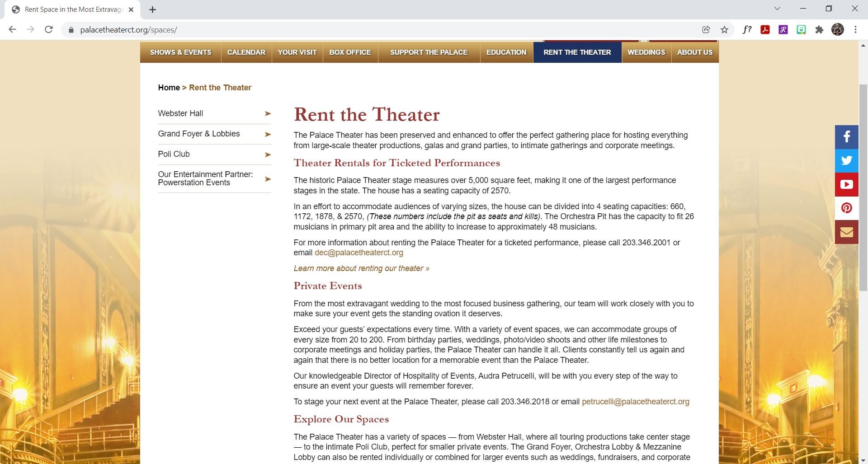Open Grand Foyer & Lobbies link
The height and width of the screenshot is (464, 868).
(x=199, y=134)
